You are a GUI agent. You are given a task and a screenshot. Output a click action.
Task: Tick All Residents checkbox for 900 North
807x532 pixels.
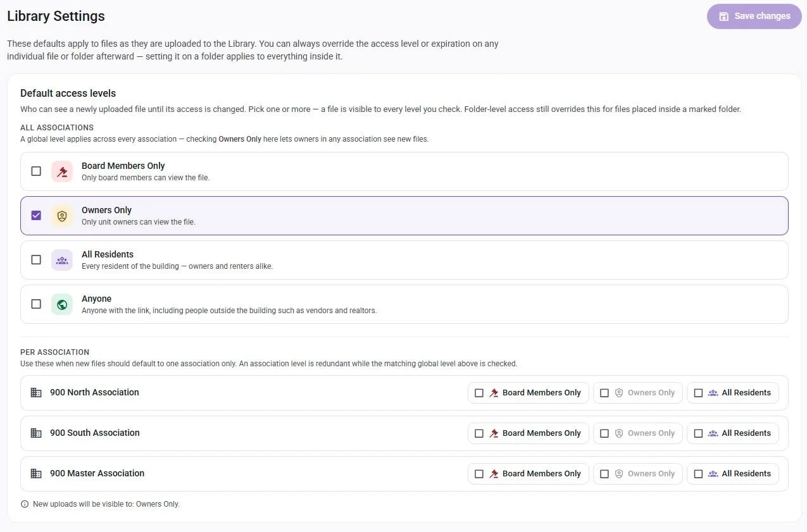click(698, 393)
